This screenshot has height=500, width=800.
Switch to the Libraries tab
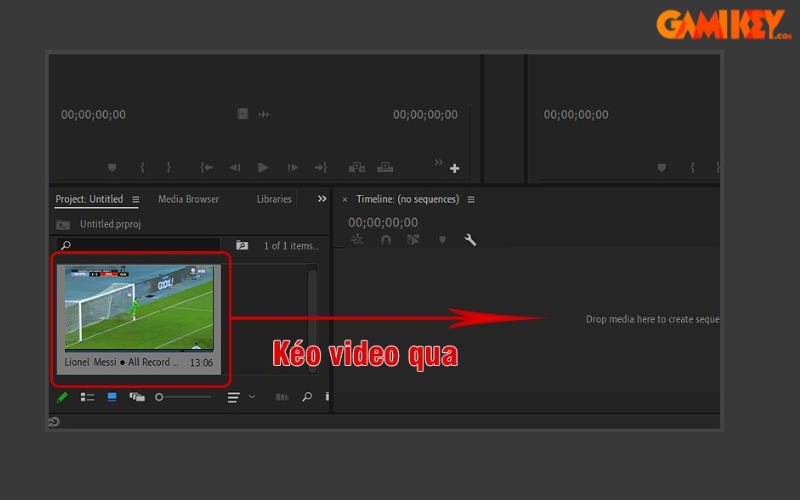point(274,199)
